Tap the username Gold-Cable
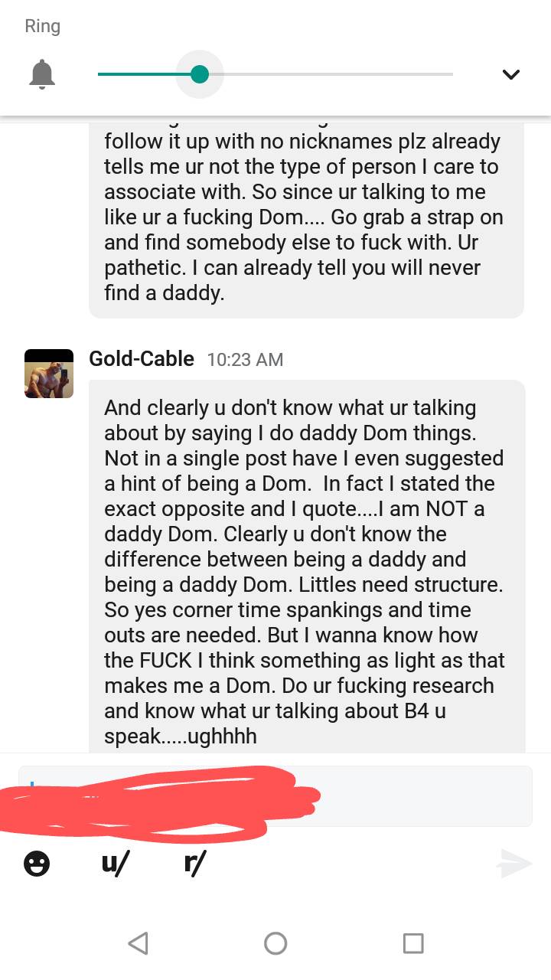Image resolution: width=551 pixels, height=980 pixels. click(141, 358)
